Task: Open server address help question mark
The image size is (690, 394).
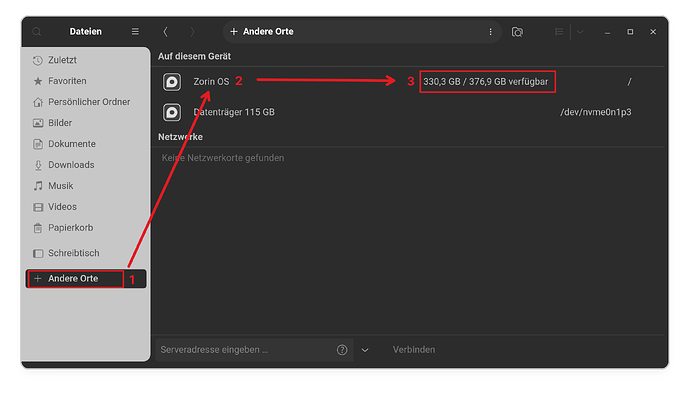Action: pos(342,350)
